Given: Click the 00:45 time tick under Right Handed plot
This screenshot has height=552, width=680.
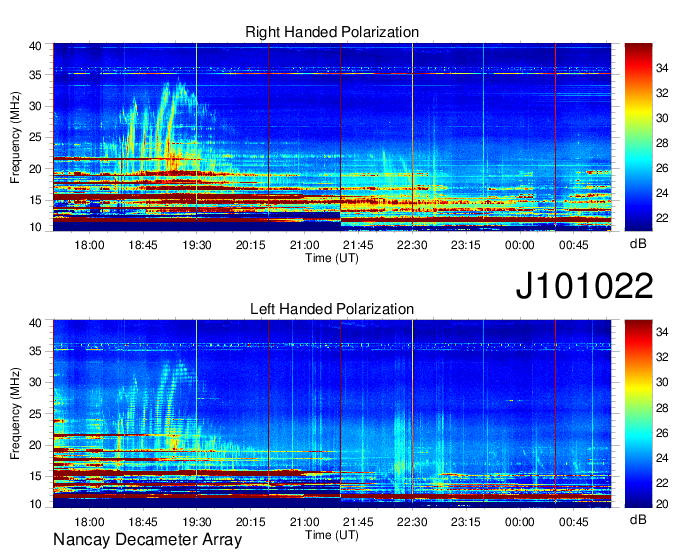Looking at the screenshot, I should (x=574, y=245).
